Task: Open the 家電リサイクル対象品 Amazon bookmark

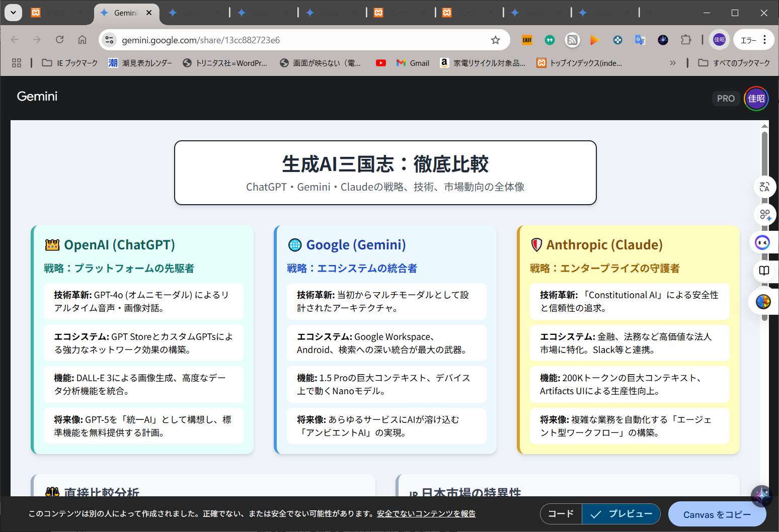Action: (x=483, y=63)
